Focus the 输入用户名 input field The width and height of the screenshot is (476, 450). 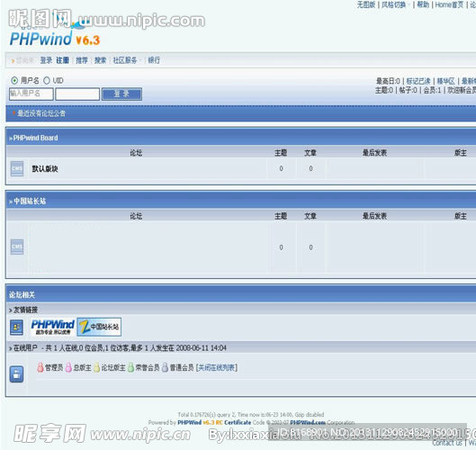[x=31, y=94]
